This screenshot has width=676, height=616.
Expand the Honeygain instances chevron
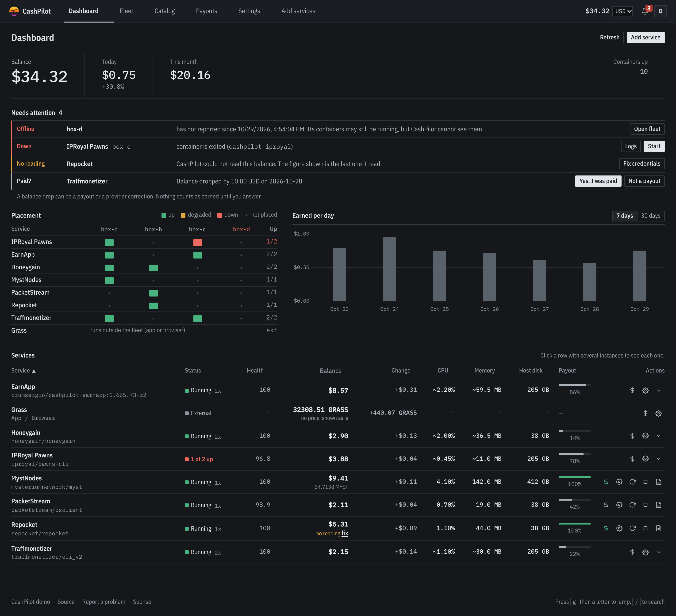pos(659,436)
